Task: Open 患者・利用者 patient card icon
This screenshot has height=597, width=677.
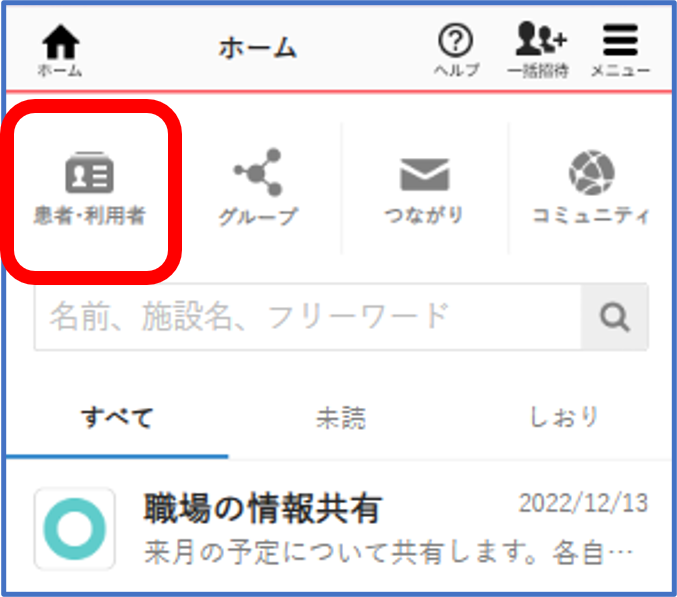Action: [x=89, y=172]
